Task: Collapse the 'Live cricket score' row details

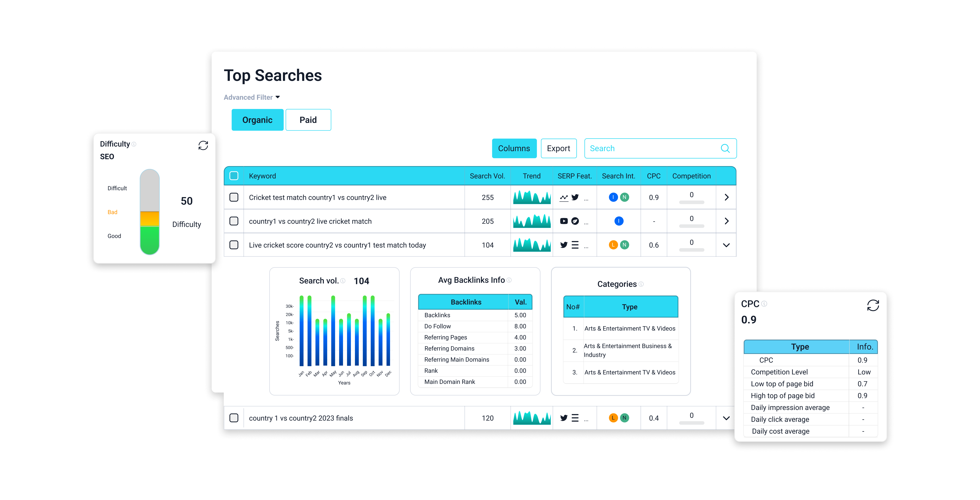Action: pos(726,245)
